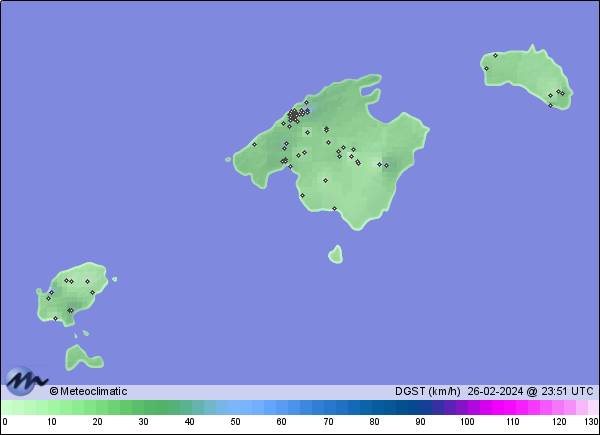The width and height of the screenshot is (600, 435).
Task: Click the Cabrera island south of Mallorca
Action: point(336,255)
